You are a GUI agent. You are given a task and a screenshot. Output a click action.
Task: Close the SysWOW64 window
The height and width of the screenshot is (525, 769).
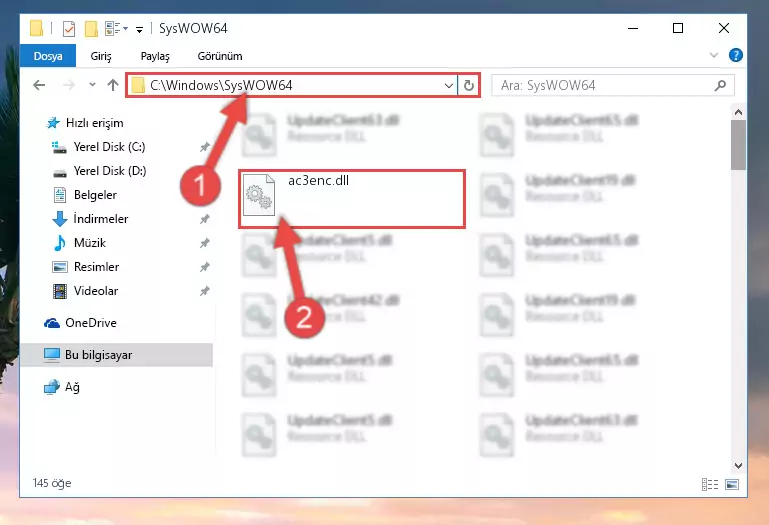[723, 28]
